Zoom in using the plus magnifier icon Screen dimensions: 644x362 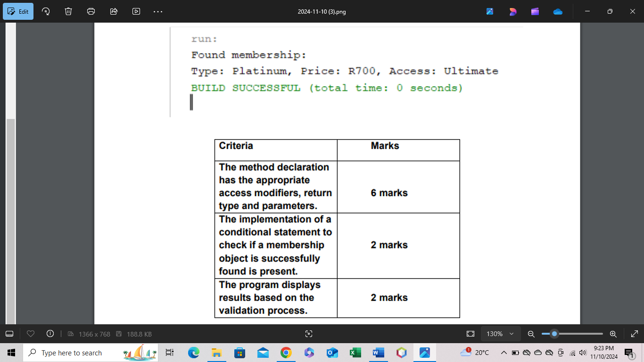coord(613,334)
